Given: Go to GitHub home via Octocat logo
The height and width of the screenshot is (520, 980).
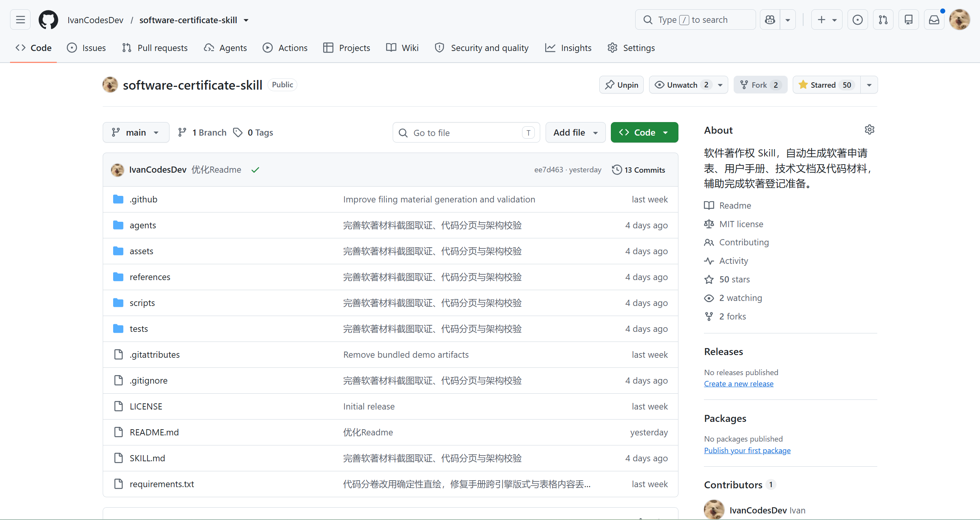Looking at the screenshot, I should pyautogui.click(x=48, y=20).
